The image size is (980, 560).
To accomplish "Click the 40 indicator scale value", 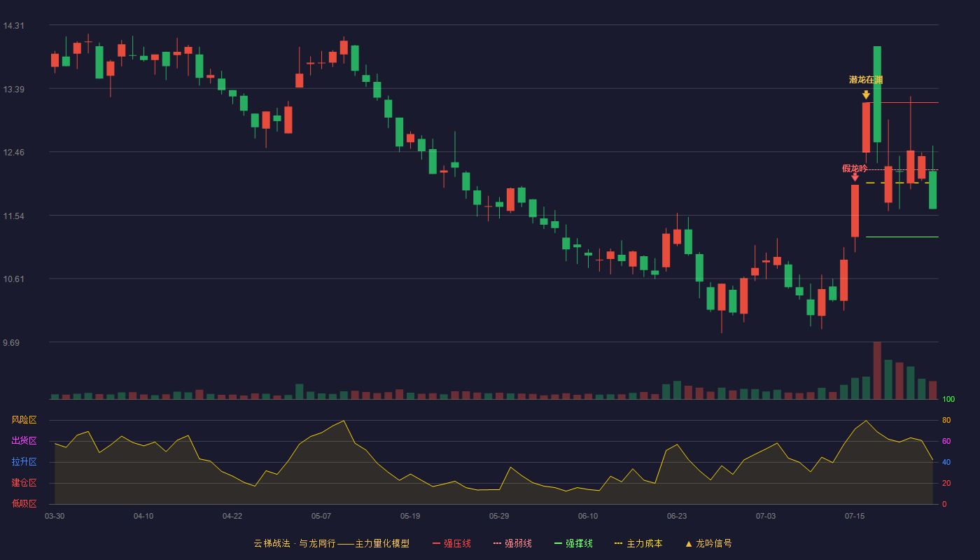I will coord(946,462).
